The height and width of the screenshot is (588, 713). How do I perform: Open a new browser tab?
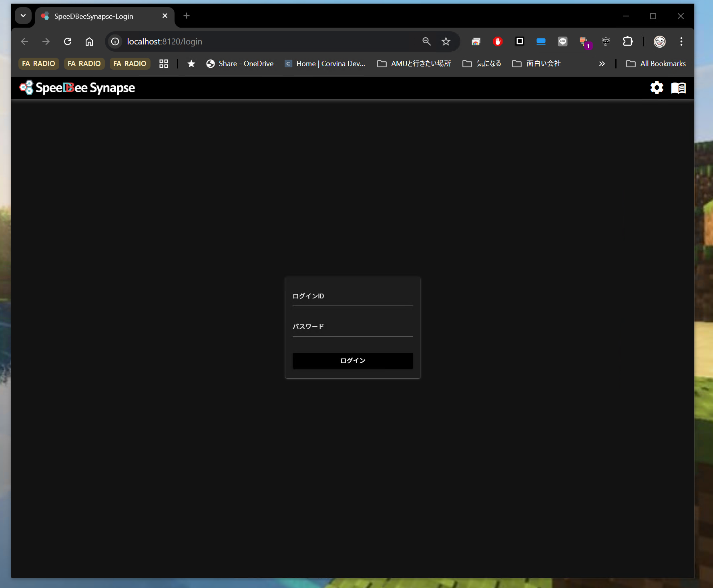tap(187, 16)
